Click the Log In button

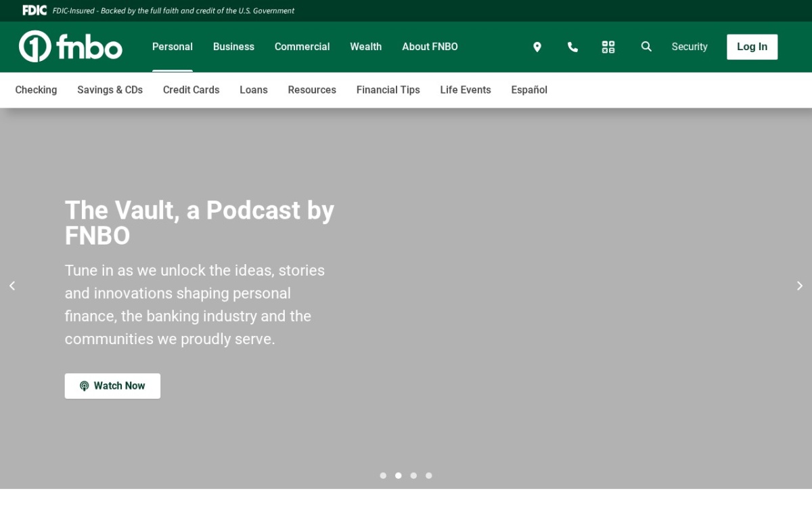coord(752,47)
